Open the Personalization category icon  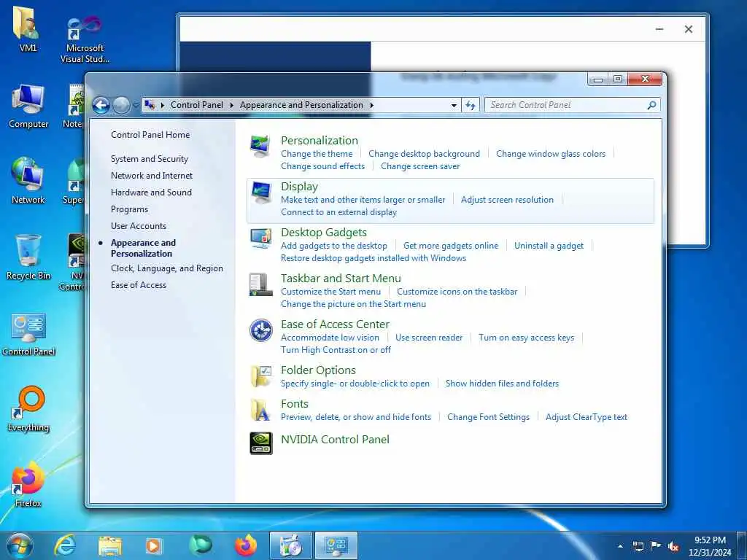(x=261, y=146)
